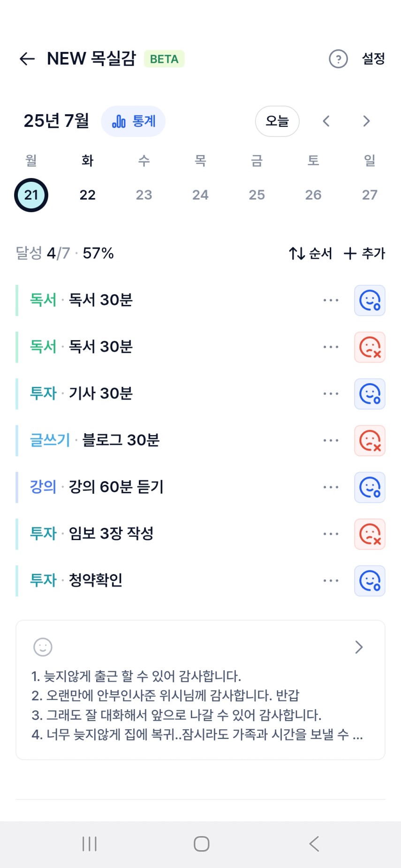Open three-dot menu for 기사 30분

click(331, 393)
